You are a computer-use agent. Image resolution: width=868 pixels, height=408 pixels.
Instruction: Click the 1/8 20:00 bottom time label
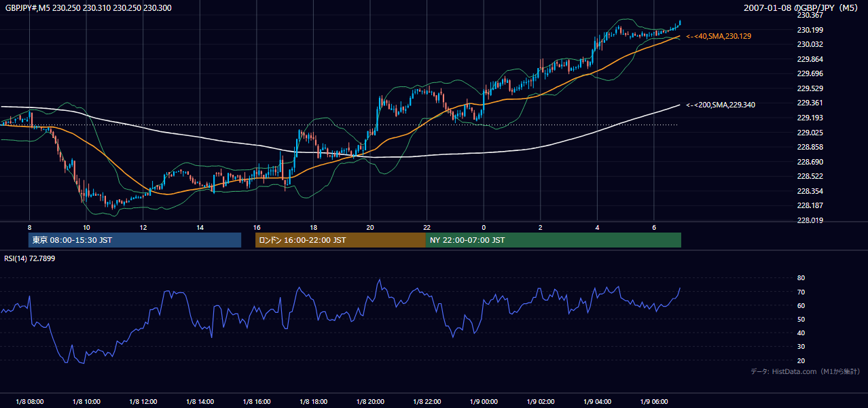[370, 402]
